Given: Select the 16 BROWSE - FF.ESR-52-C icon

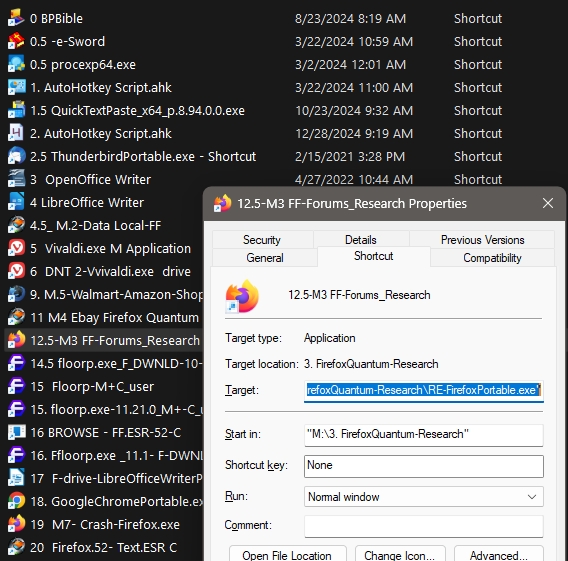Looking at the screenshot, I should [x=16, y=432].
